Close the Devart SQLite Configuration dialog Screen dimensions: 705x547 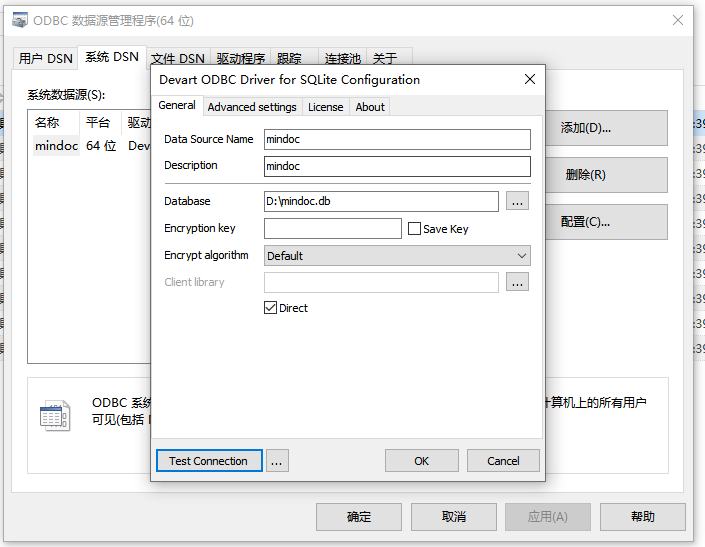coord(529,80)
